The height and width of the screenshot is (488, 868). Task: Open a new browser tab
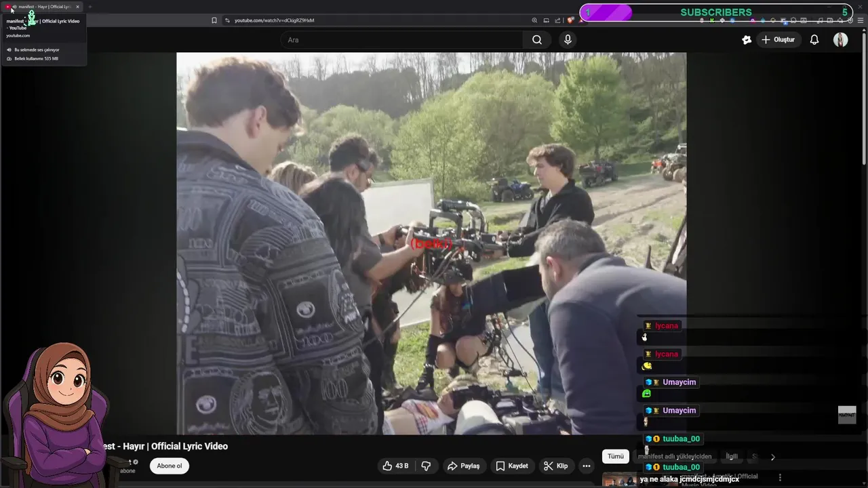click(90, 7)
